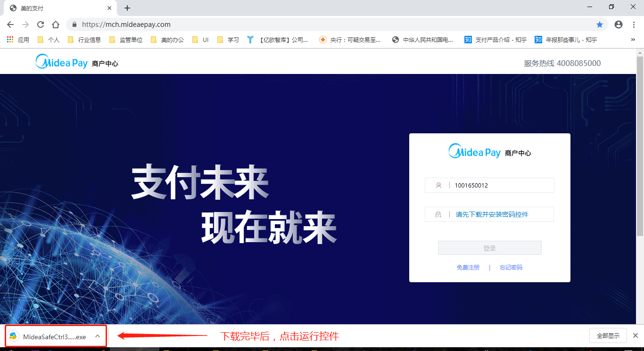Open the Chrome three-dot menu
This screenshot has height=351, width=644.
[x=634, y=24]
